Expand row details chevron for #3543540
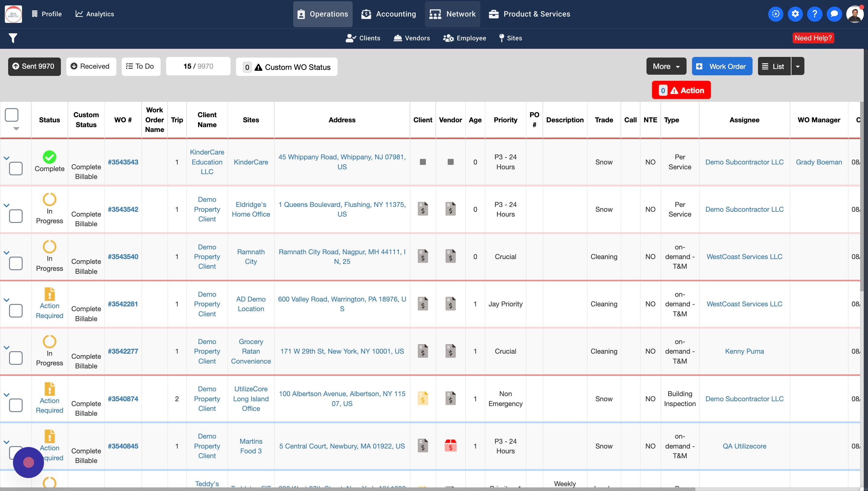The image size is (868, 491). pyautogui.click(x=6, y=253)
